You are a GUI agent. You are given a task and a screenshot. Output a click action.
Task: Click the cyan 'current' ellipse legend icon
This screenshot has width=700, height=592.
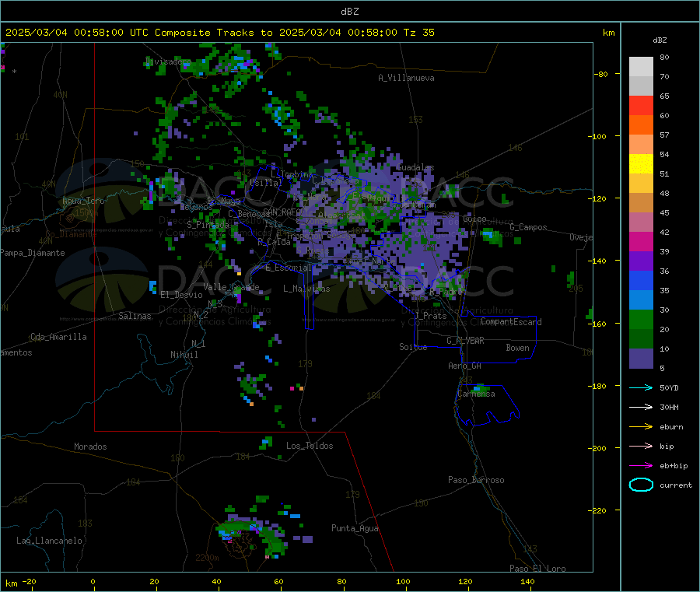point(641,485)
